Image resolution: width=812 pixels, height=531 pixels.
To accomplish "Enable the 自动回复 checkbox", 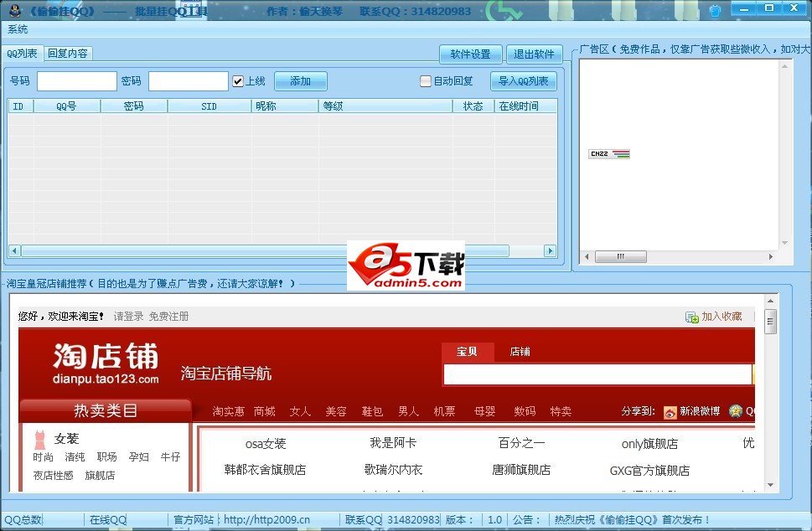I will [426, 81].
